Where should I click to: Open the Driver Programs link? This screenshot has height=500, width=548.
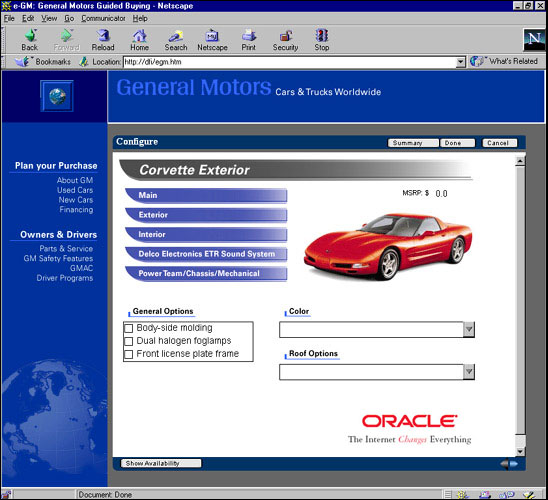pos(65,278)
